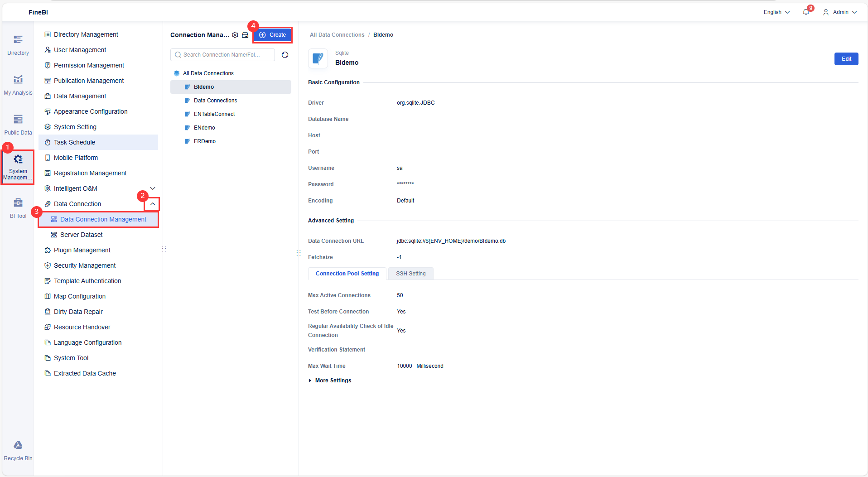Refresh the connection list

[x=285, y=54]
